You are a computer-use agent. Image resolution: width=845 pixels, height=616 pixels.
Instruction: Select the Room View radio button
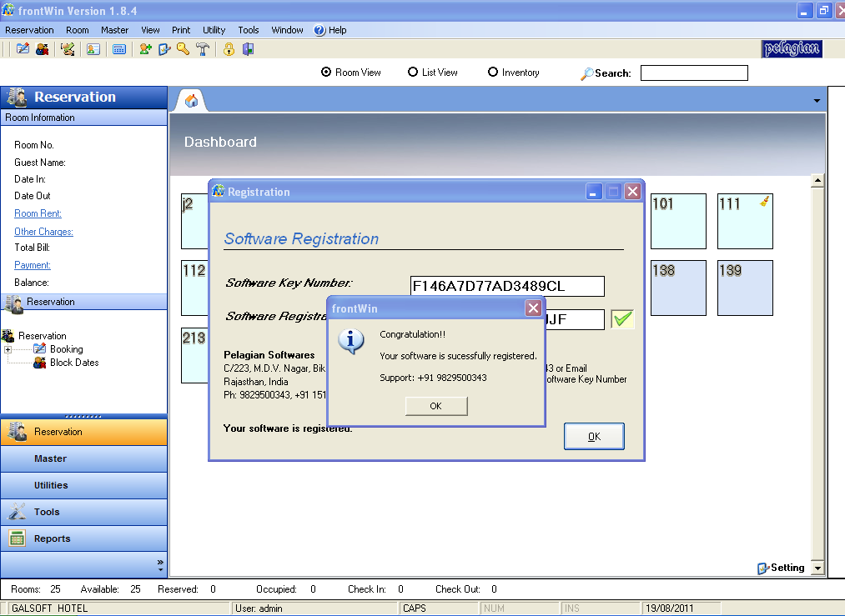click(x=326, y=72)
